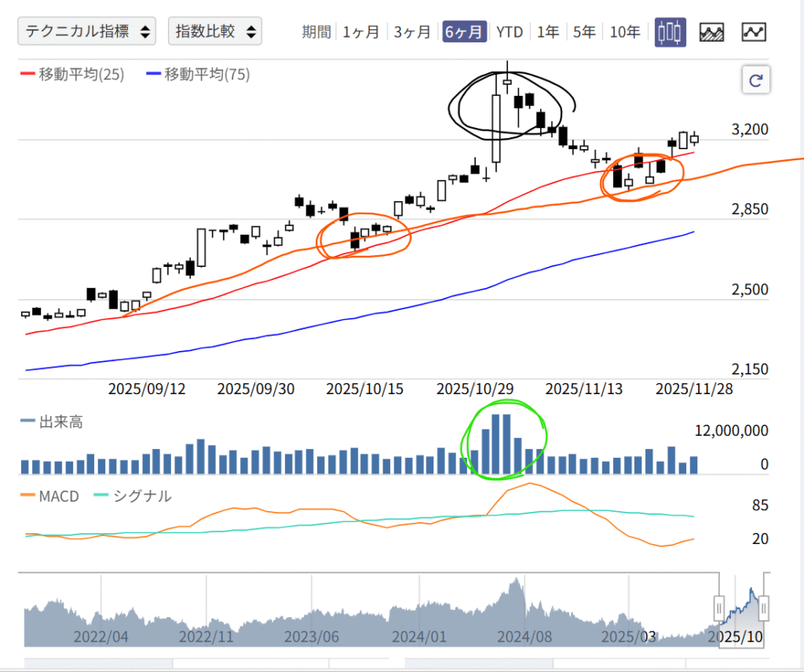Open the 指数比較 dropdown
Image resolution: width=804 pixels, height=672 pixels.
tap(214, 31)
